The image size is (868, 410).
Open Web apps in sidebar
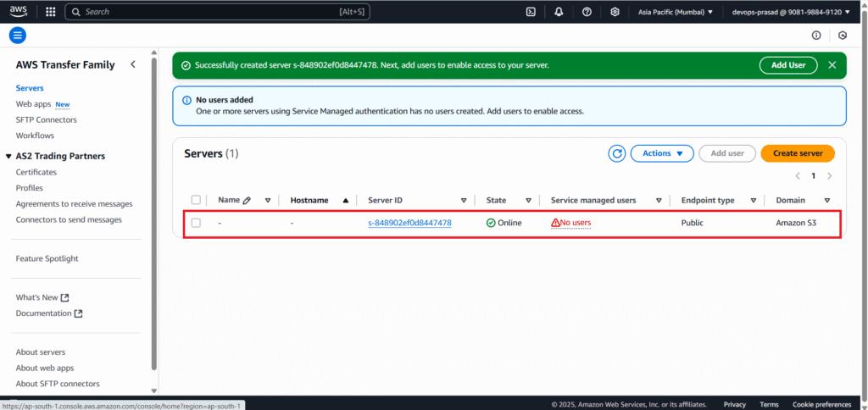pos(33,104)
